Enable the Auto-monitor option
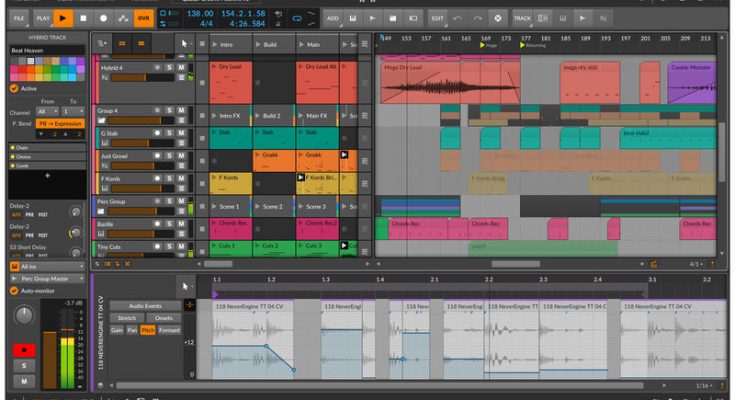The width and height of the screenshot is (735, 400). (x=14, y=290)
